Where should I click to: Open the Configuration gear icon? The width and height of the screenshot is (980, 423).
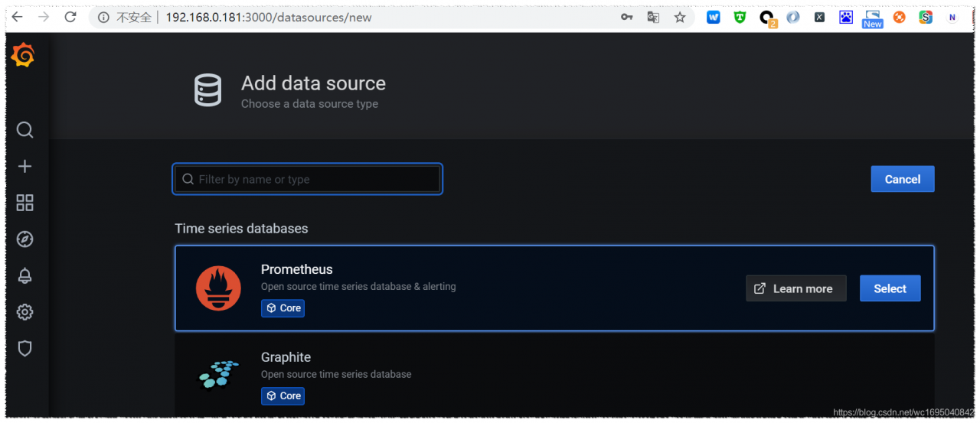pyautogui.click(x=24, y=312)
